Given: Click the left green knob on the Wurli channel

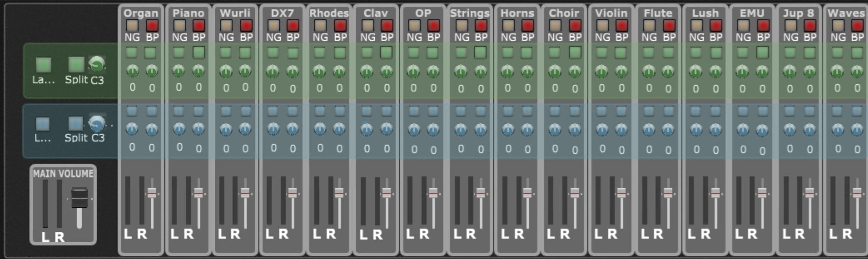Looking at the screenshot, I should pos(225,71).
